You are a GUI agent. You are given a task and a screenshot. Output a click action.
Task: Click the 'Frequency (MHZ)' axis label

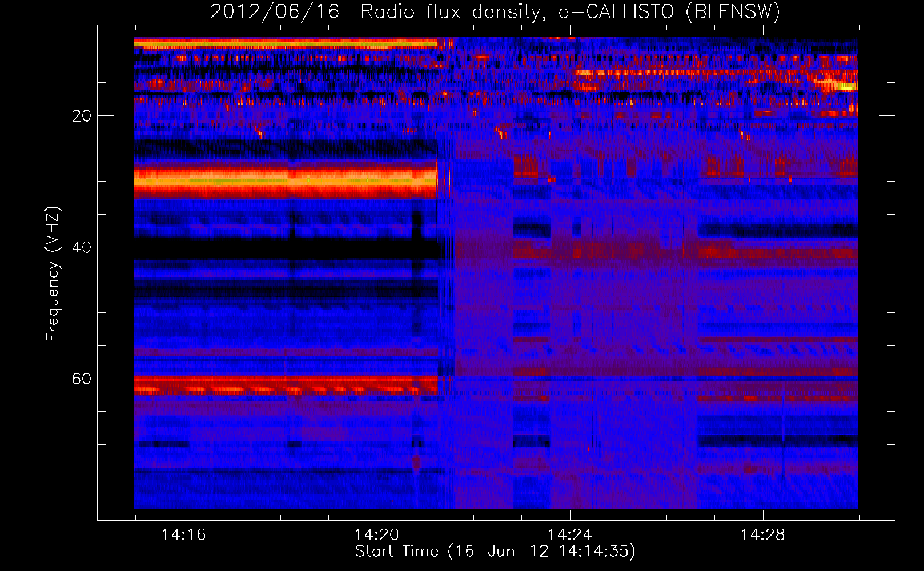[52, 274]
